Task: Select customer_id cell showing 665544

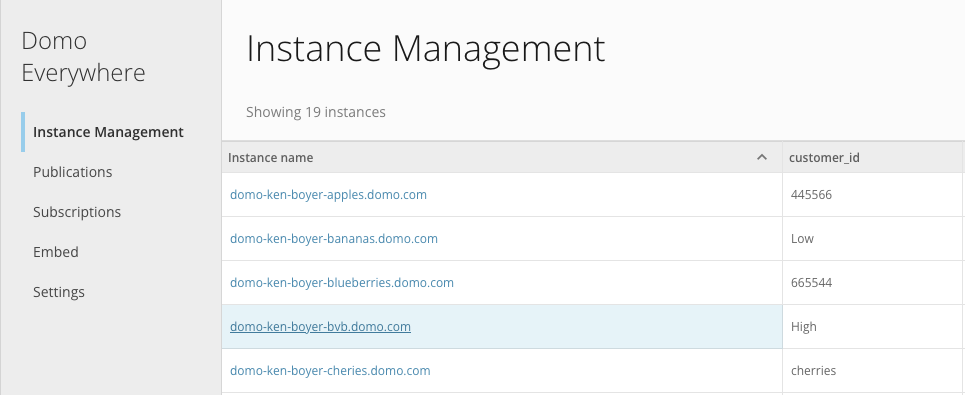Action: coord(872,282)
